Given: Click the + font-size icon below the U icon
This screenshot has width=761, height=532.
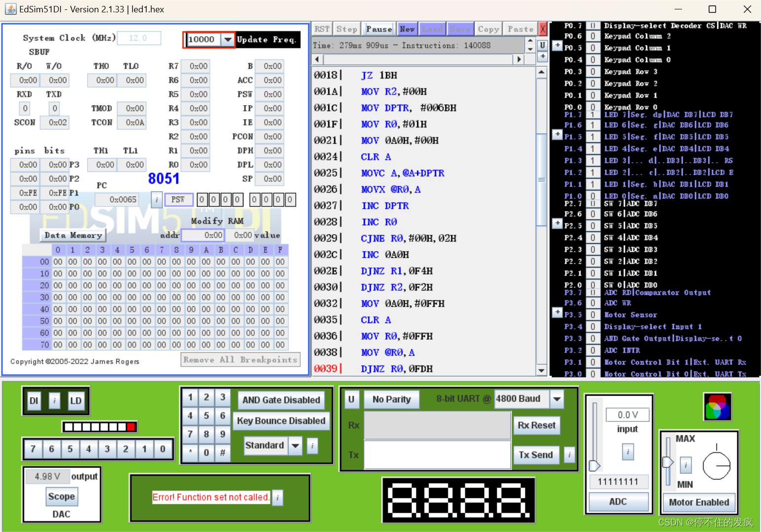Looking at the screenshot, I should coord(542,56).
